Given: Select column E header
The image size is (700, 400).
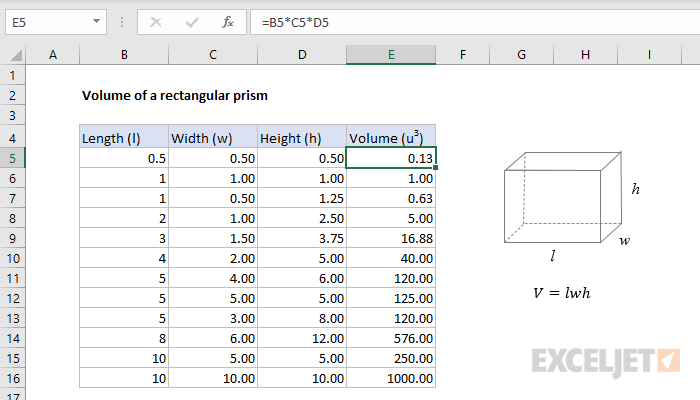Looking at the screenshot, I should pyautogui.click(x=391, y=55).
